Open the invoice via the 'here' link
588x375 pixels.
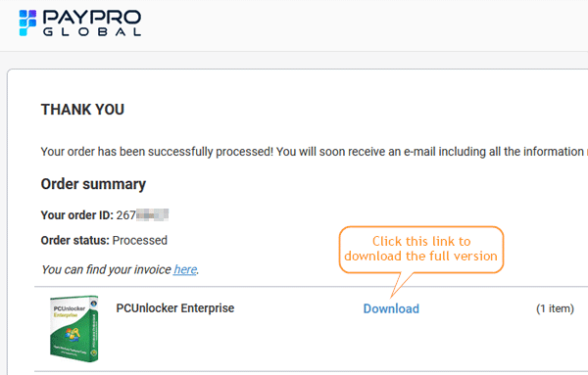[x=185, y=269]
